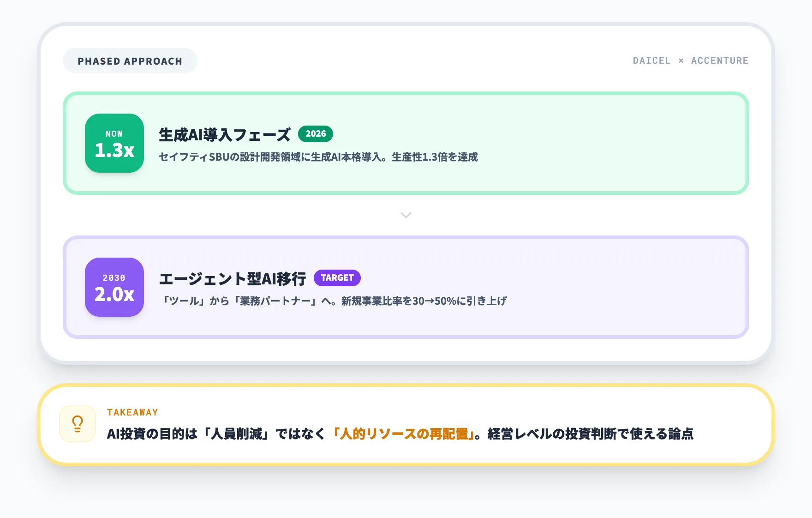Toggle the green phase card selection

(406, 143)
